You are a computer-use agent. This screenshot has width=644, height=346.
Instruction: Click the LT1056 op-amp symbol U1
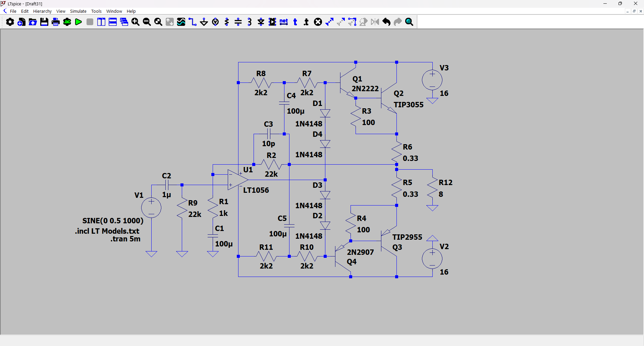[237, 180]
